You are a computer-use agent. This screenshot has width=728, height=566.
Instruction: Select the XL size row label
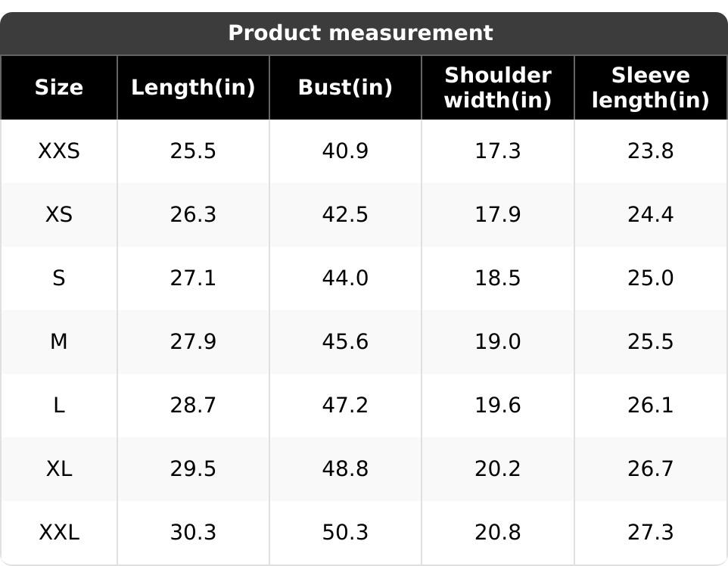pyautogui.click(x=59, y=468)
